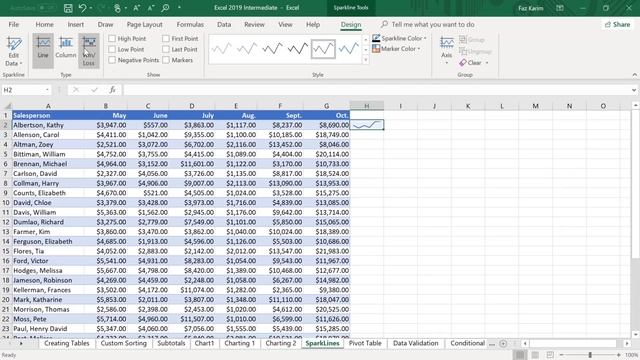640x360 pixels.
Task: Open the Pivot Table sheet tab
Action: [365, 343]
